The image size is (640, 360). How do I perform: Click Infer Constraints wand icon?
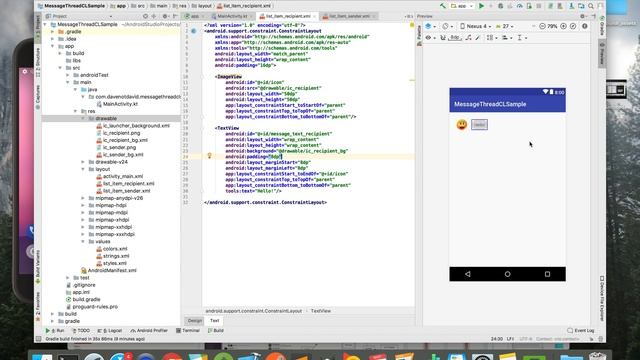point(478,38)
